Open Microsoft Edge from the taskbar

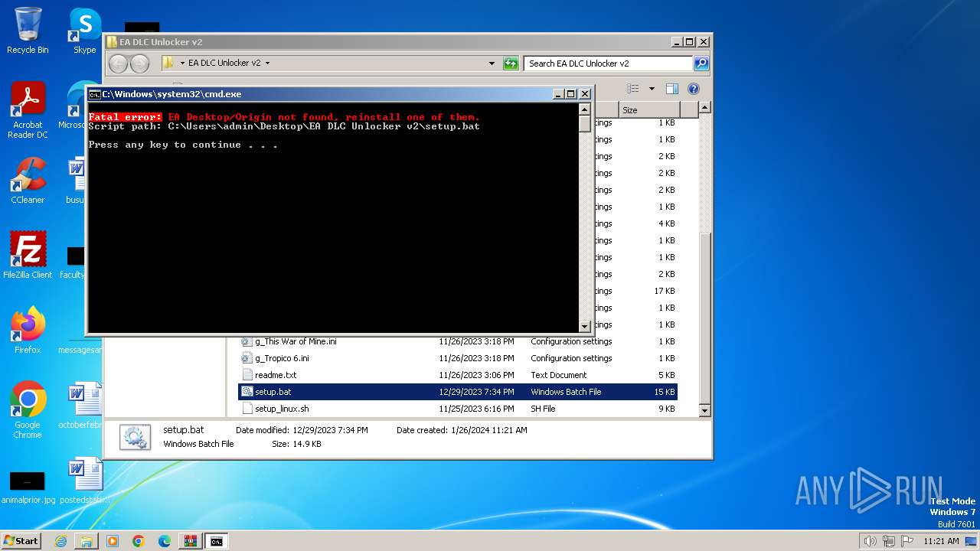[x=165, y=541]
